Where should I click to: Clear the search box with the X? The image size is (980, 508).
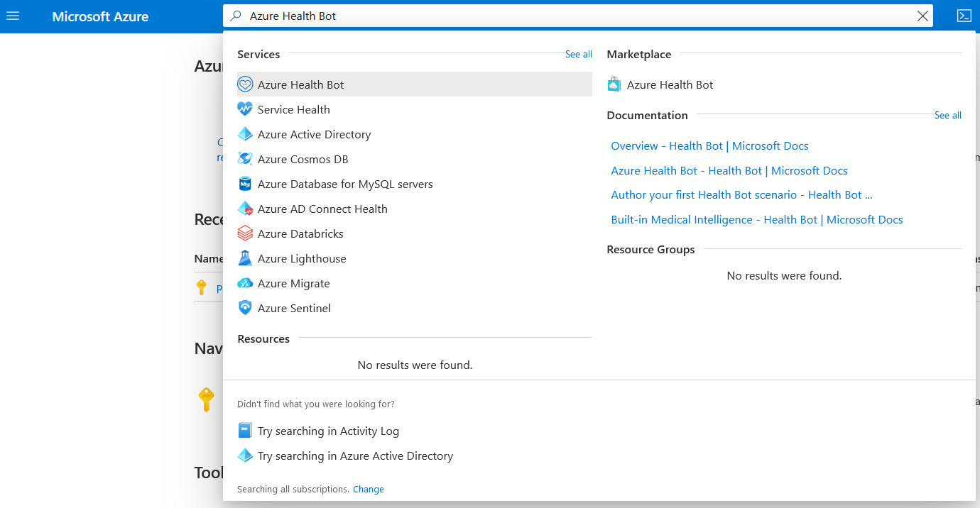pyautogui.click(x=922, y=16)
